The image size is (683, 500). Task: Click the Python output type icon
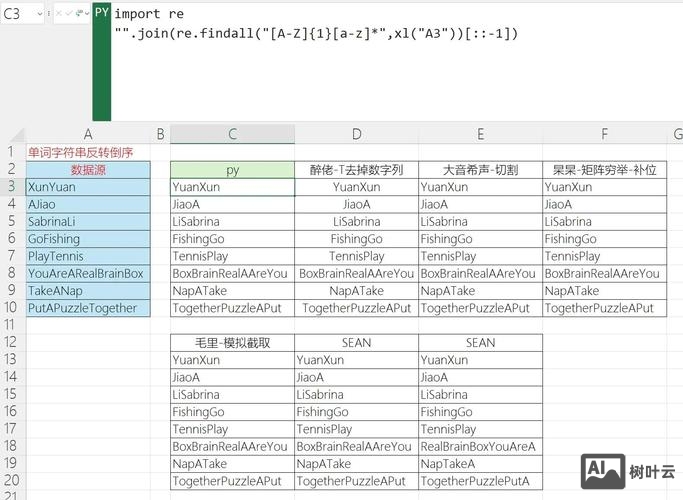click(79, 14)
